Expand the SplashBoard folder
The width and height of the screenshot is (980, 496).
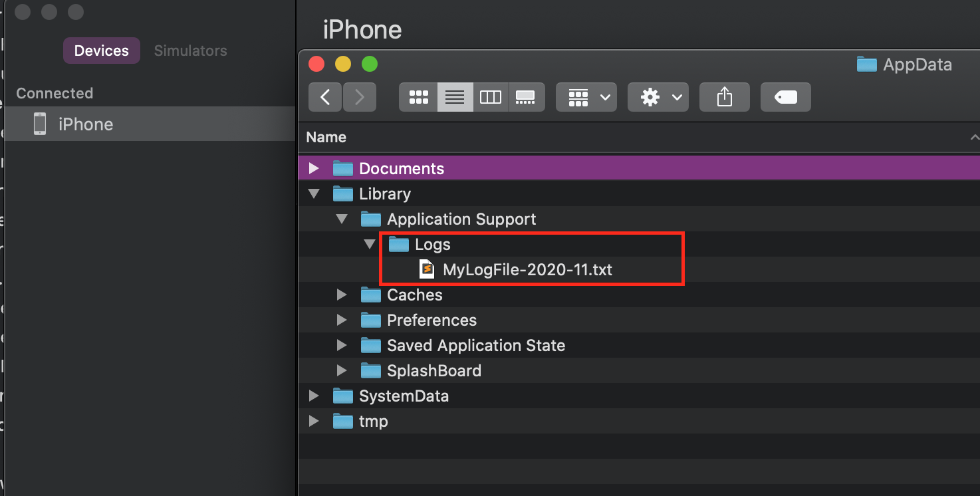pyautogui.click(x=342, y=370)
